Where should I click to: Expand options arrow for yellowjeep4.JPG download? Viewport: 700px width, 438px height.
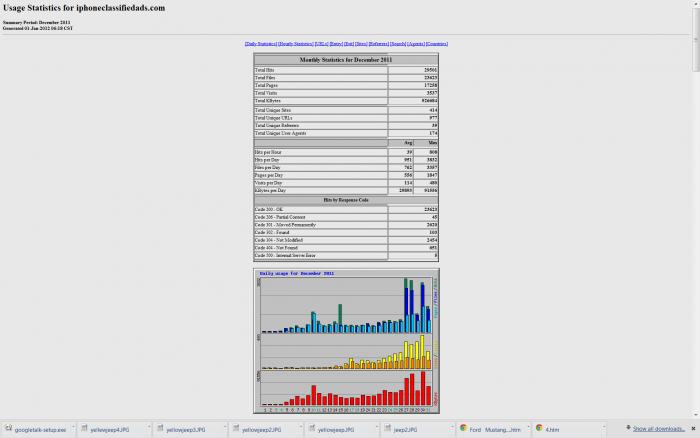coord(149,429)
